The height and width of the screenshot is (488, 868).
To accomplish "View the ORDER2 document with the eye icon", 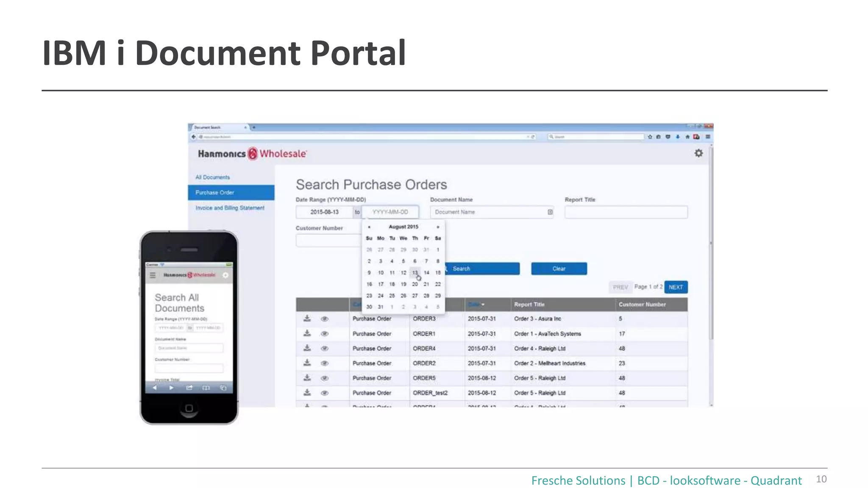I will [x=325, y=363].
